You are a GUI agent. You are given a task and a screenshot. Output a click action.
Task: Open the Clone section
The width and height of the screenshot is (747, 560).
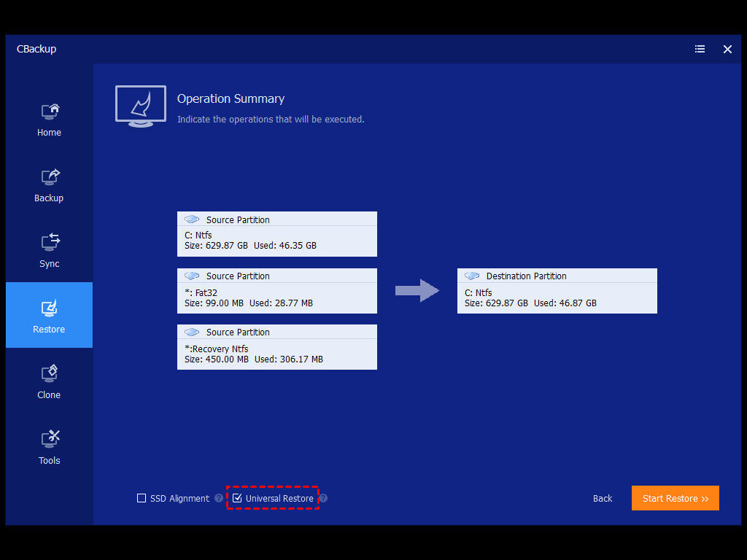click(x=49, y=383)
